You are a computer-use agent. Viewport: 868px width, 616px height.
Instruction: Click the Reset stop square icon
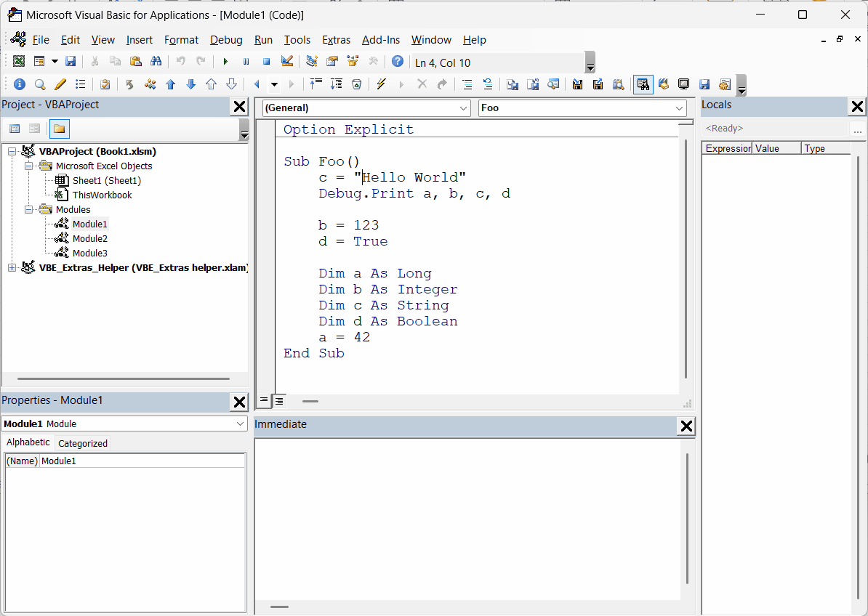266,61
